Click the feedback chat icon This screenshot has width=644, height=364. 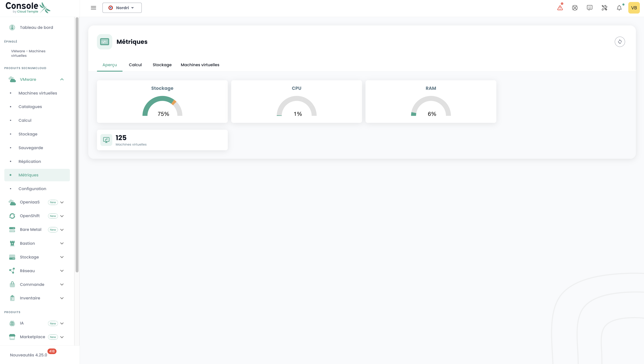pos(589,8)
